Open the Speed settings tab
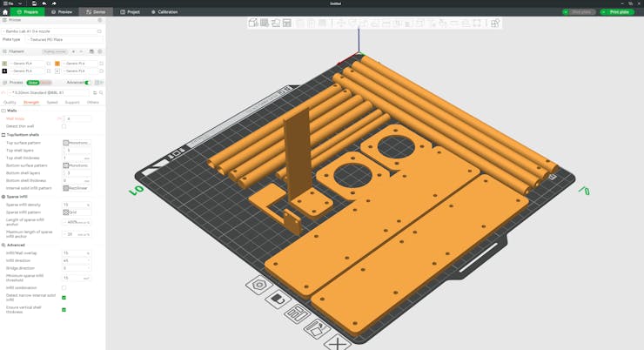644x350 pixels. pyautogui.click(x=52, y=102)
